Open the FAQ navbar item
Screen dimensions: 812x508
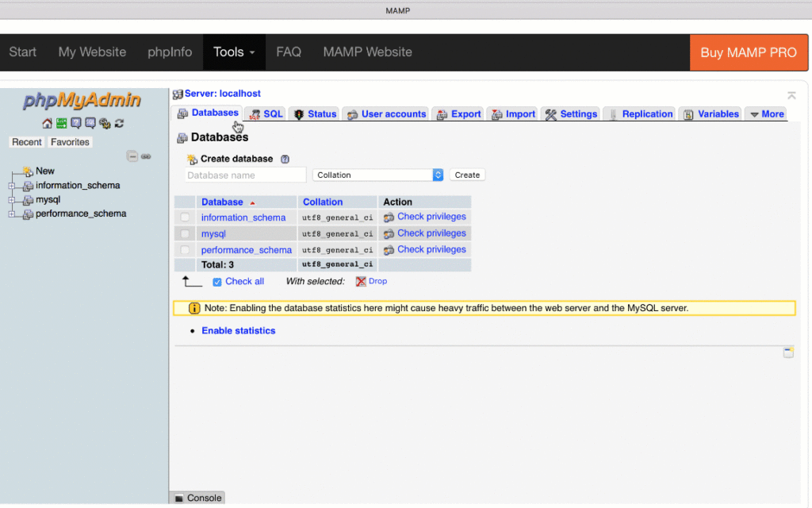click(x=289, y=52)
